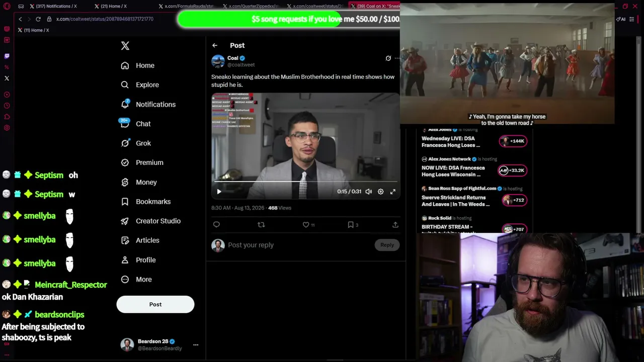Open Explore search page

[140, 85]
